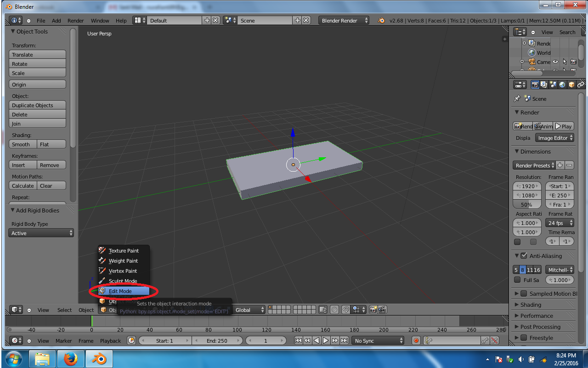
Task: Toggle proportional editing circle icon
Action: pyautogui.click(x=334, y=310)
